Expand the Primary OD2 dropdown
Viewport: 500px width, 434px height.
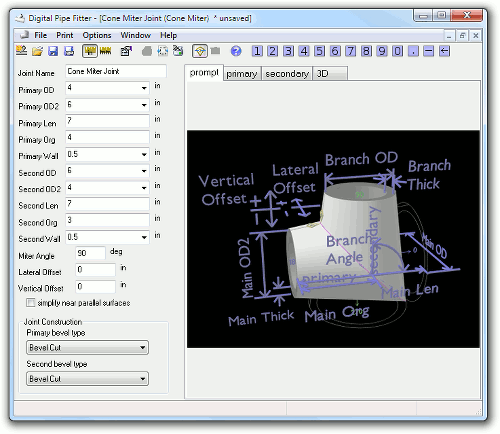click(144, 105)
